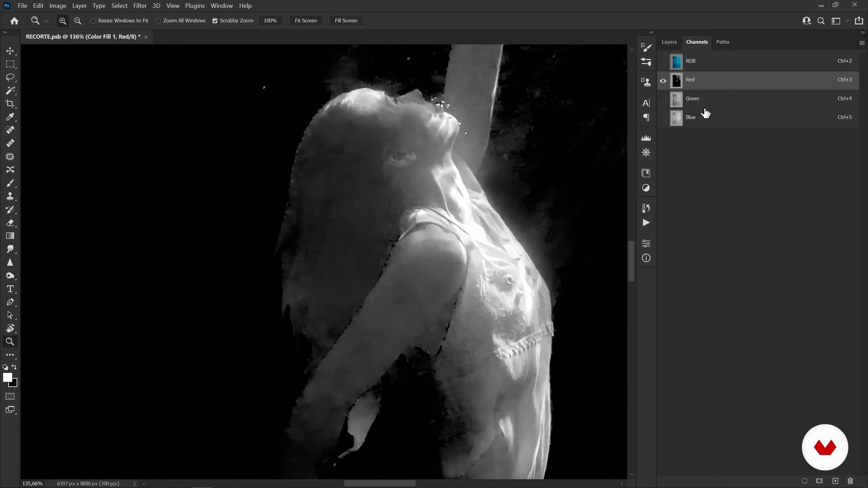Viewport: 868px width, 488px height.
Task: Open the Zoom tool preset picker arrow
Action: click(46, 21)
